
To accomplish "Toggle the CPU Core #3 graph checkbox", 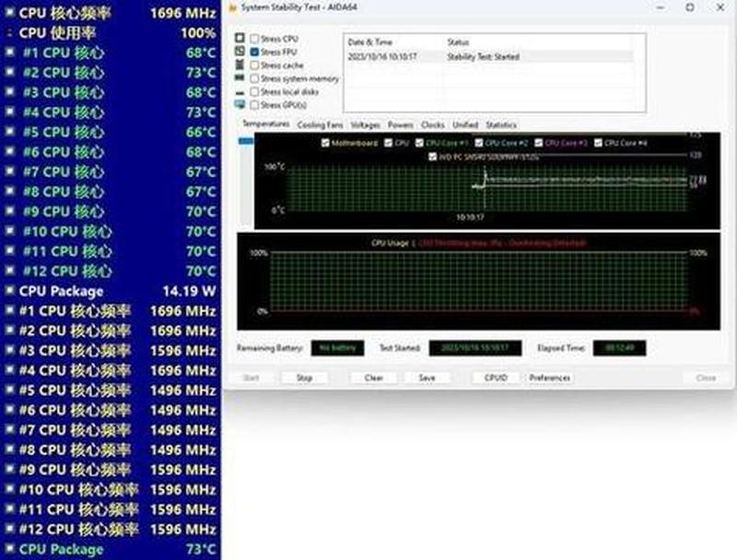I will (539, 143).
